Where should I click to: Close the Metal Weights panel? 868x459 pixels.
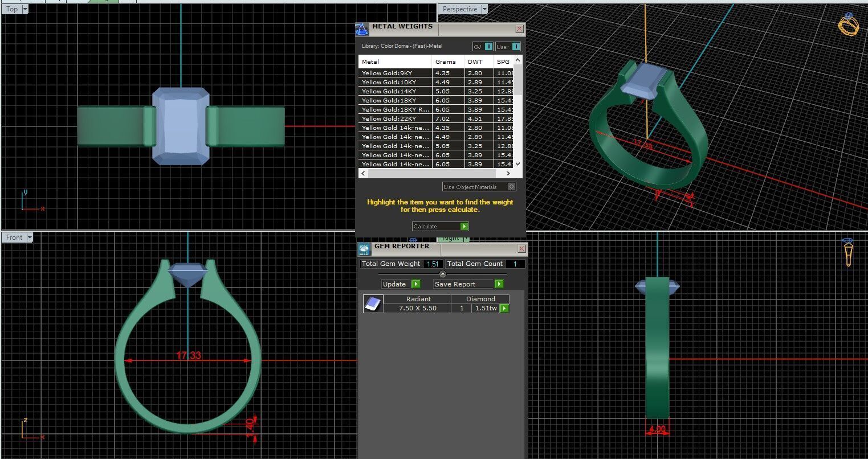pyautogui.click(x=519, y=28)
